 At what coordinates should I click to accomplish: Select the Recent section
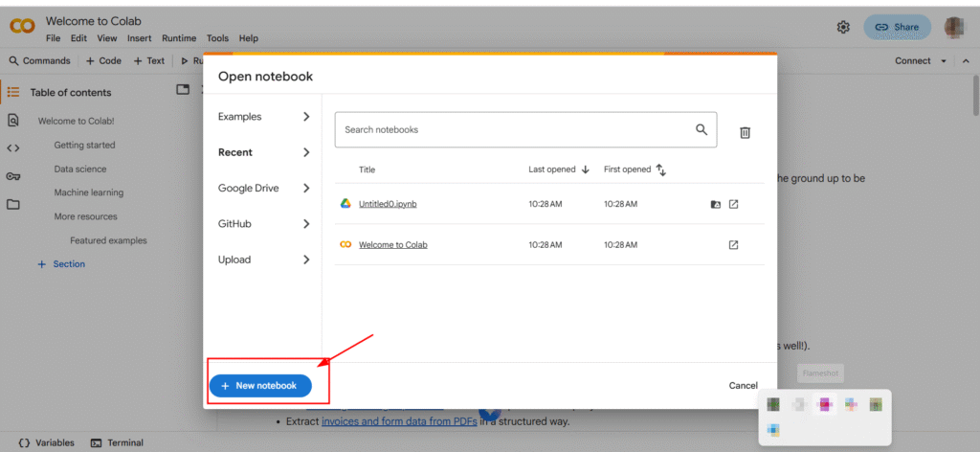coord(264,152)
